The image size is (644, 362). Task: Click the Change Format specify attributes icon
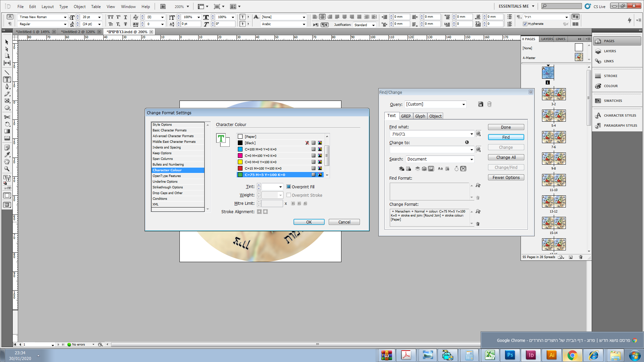(x=478, y=212)
